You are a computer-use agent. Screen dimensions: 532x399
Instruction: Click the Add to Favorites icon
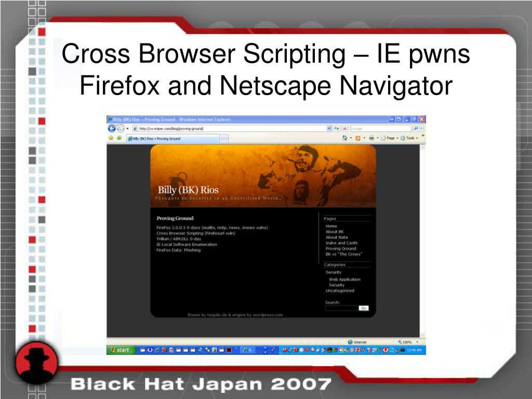pyautogui.click(x=119, y=138)
